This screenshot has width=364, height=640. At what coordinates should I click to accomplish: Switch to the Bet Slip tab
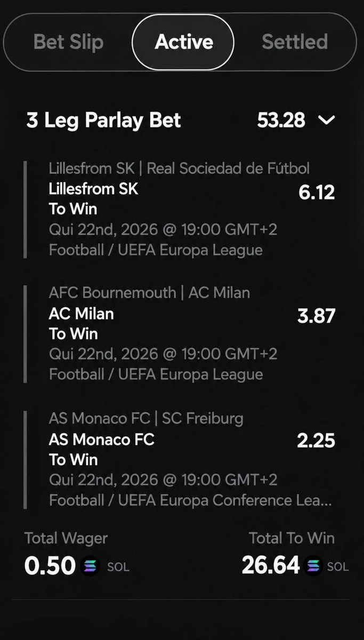coord(68,42)
